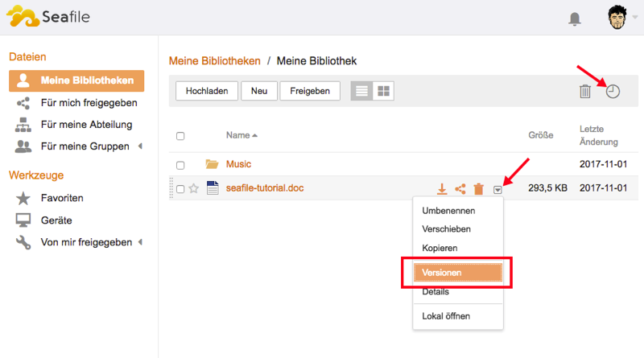Star seafile-tutorial.doc as favorite
This screenshot has height=358, width=644.
coord(193,189)
